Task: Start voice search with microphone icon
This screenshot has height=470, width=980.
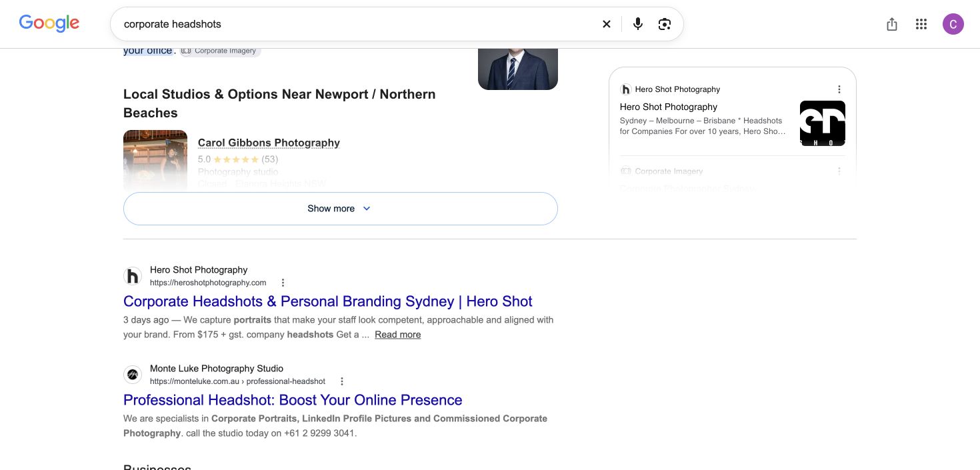Action: [x=638, y=24]
